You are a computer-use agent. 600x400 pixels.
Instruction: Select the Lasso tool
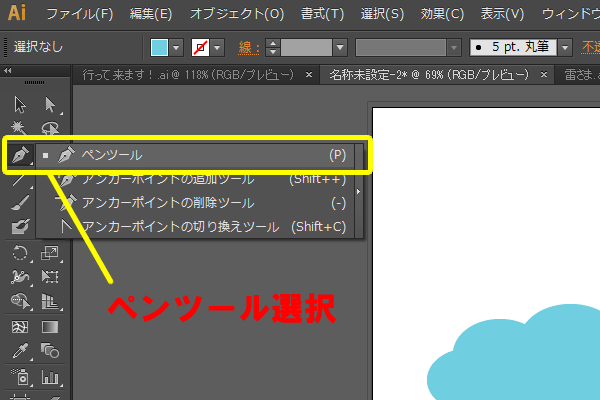50,128
